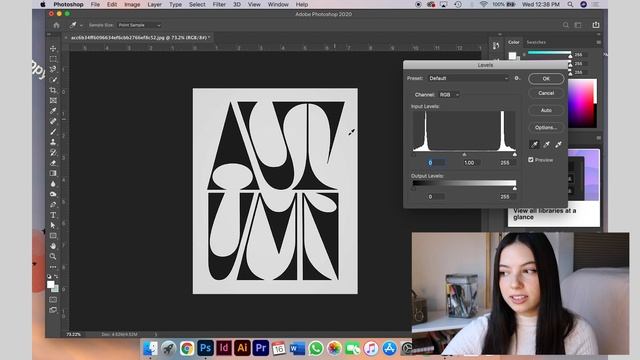
Task: Select the Pen tool
Action: pyautogui.click(x=53, y=204)
